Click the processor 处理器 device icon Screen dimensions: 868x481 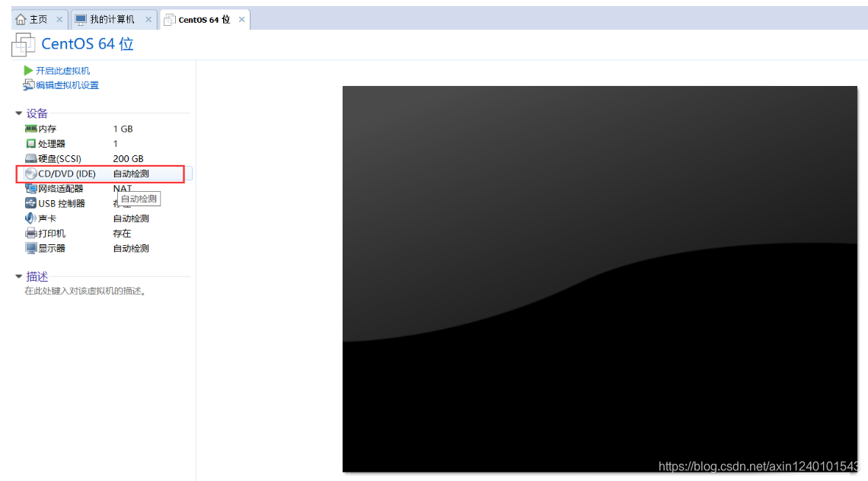(31, 143)
